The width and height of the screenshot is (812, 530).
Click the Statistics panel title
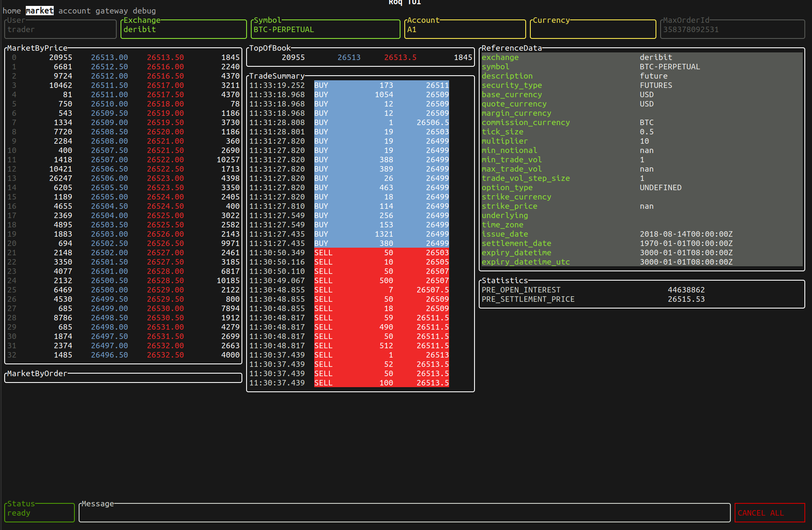tap(505, 280)
